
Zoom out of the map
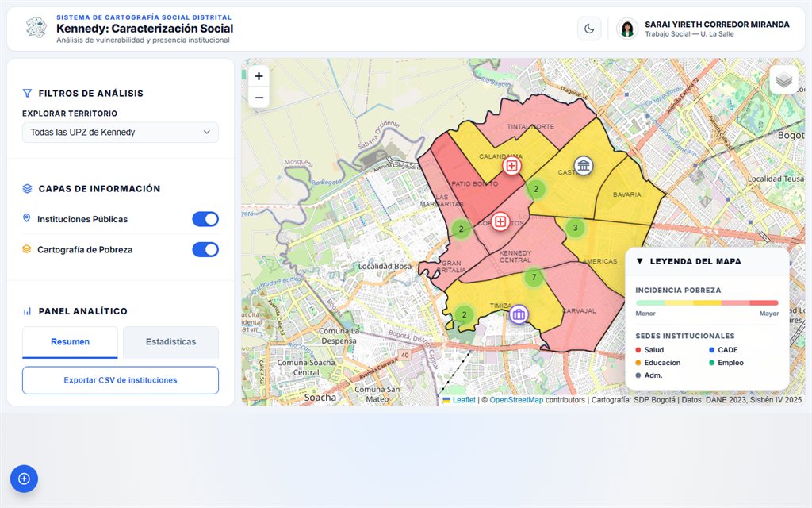(x=259, y=98)
